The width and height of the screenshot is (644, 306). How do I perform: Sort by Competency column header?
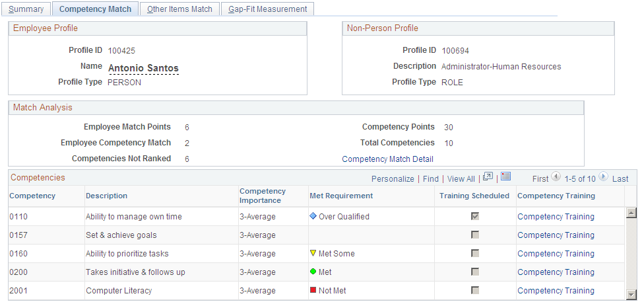click(32, 196)
